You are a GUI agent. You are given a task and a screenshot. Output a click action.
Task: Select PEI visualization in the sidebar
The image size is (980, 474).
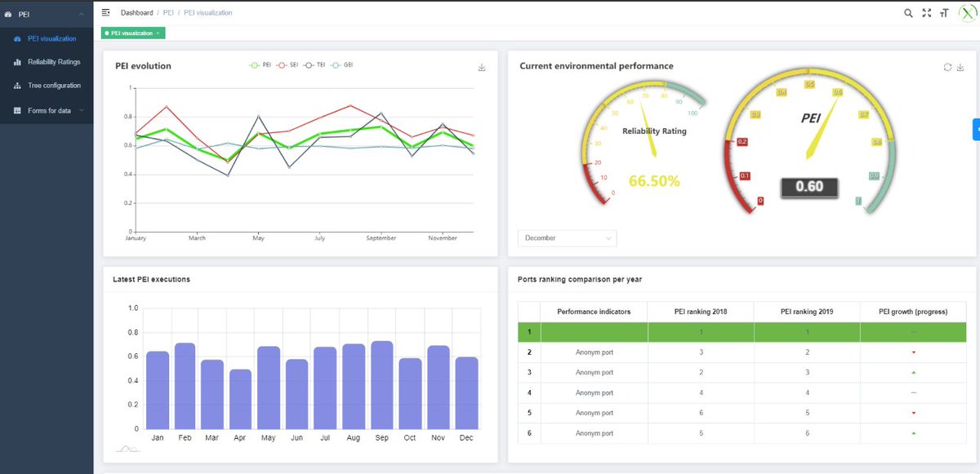(47, 38)
